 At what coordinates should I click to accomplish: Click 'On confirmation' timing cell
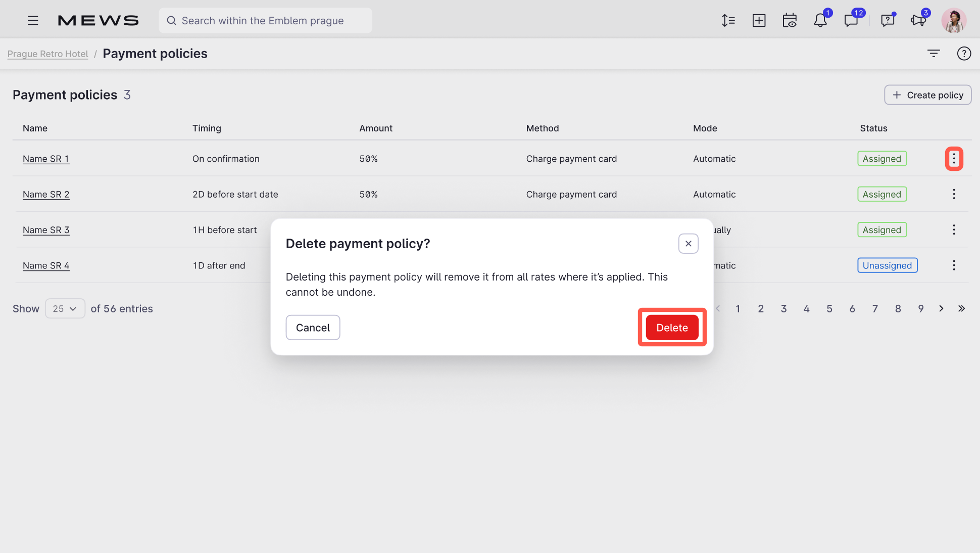click(x=226, y=159)
